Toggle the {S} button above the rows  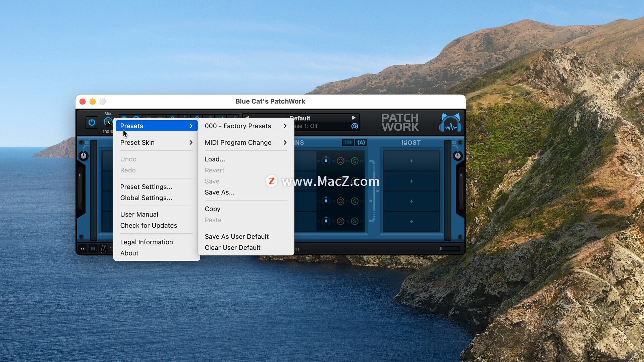(348, 142)
